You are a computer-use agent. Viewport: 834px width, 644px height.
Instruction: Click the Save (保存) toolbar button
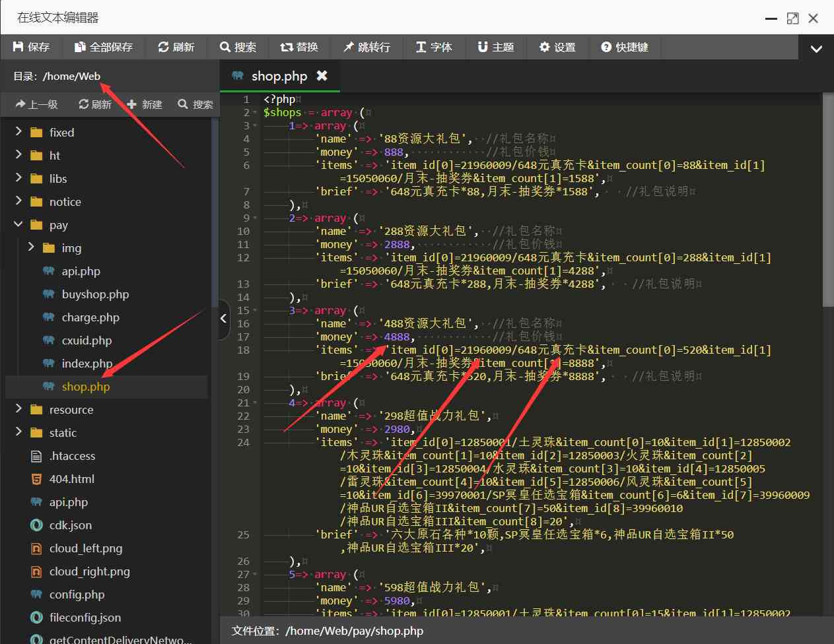[31, 47]
